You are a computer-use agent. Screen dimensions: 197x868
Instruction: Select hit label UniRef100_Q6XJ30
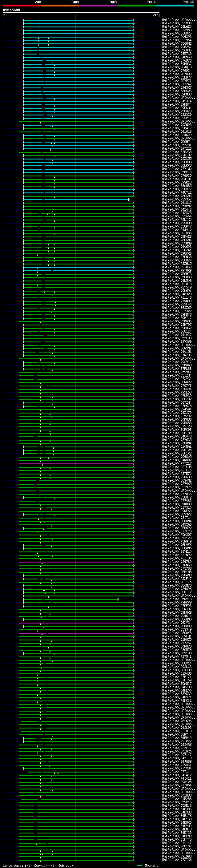point(176,670)
